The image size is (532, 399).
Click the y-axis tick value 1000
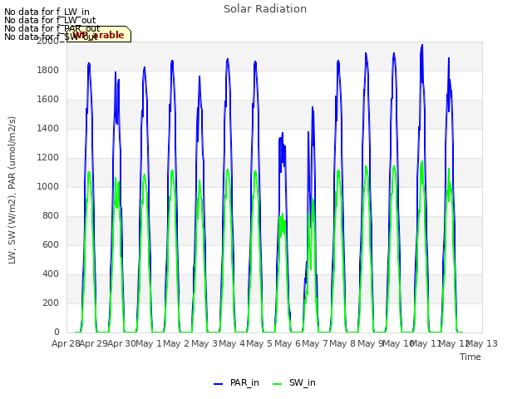point(48,186)
